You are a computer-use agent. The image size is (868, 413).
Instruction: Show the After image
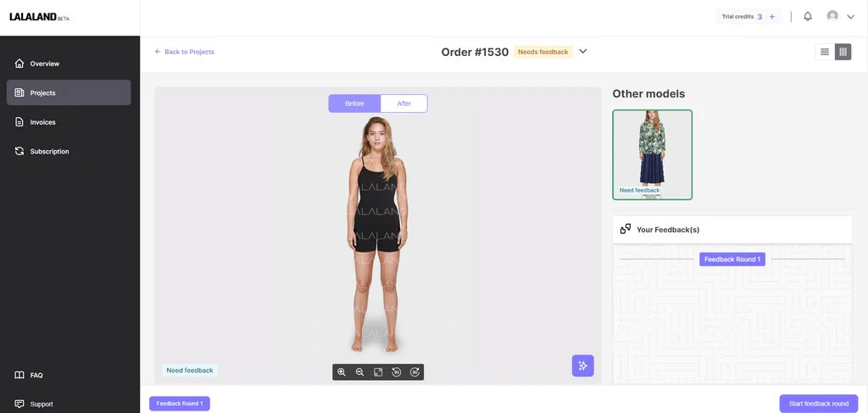pos(404,103)
